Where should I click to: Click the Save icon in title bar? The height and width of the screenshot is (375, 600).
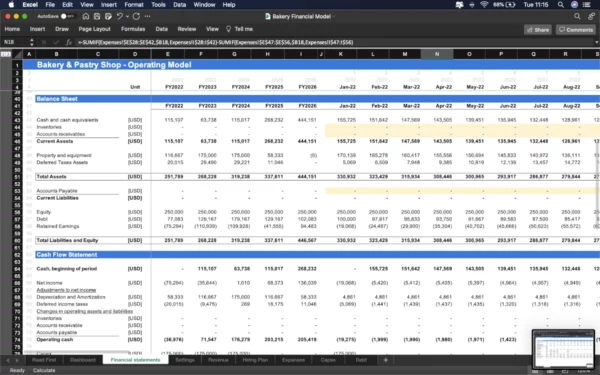click(x=97, y=16)
